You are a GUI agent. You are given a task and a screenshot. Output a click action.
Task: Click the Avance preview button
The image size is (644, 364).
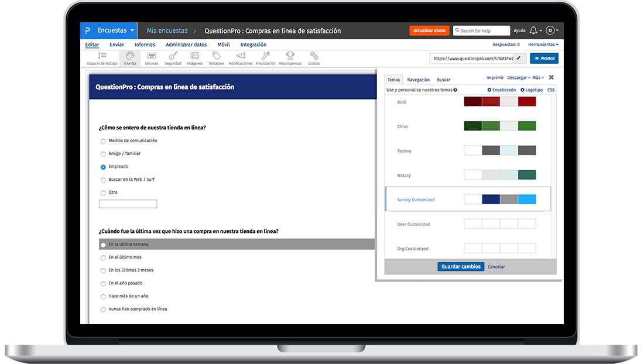(x=544, y=59)
